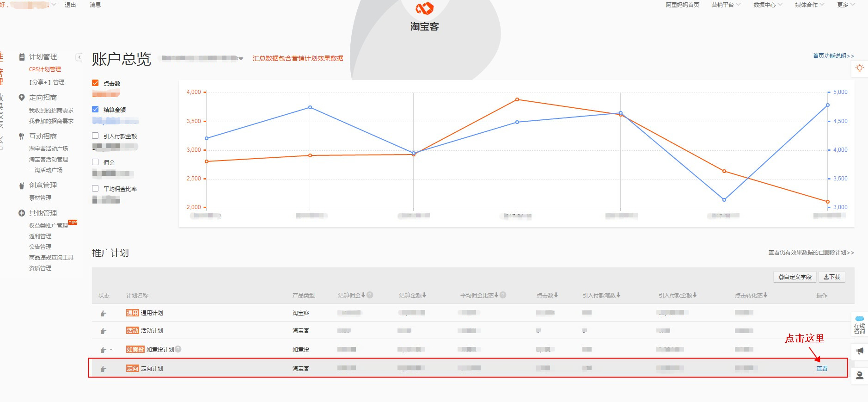The height and width of the screenshot is (402, 868).
Task: Click the user avatar icon on right edge
Action: 859,376
